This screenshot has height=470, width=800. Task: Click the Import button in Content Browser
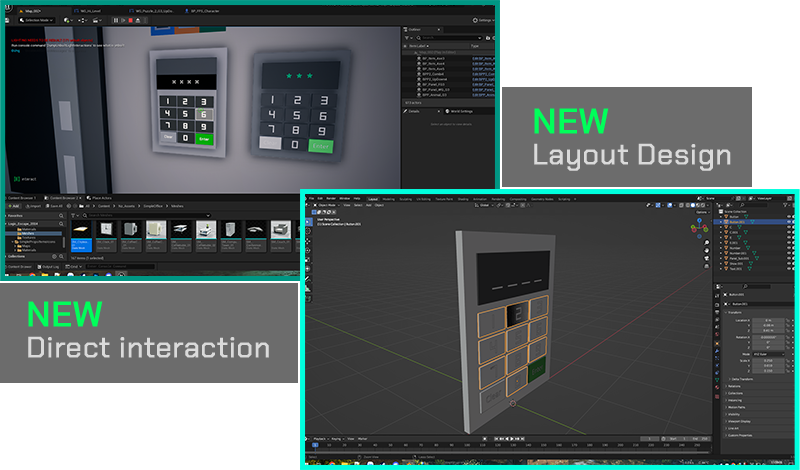[x=34, y=206]
